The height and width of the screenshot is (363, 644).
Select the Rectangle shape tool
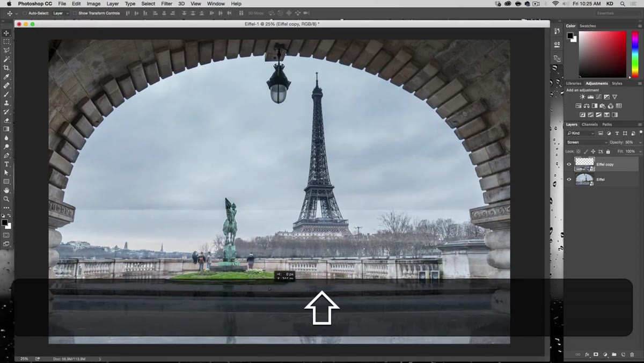(6, 181)
